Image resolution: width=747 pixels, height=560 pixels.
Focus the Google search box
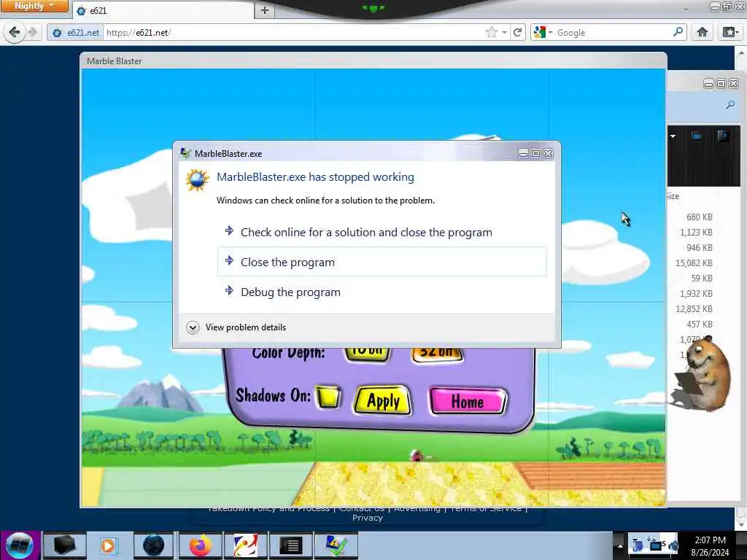pyautogui.click(x=613, y=32)
